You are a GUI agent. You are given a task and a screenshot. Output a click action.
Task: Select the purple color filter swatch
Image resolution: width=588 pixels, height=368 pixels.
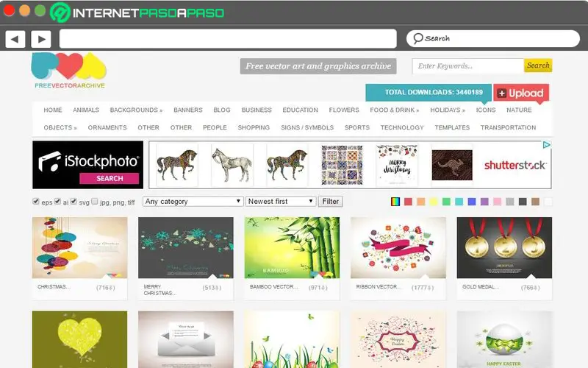point(484,202)
